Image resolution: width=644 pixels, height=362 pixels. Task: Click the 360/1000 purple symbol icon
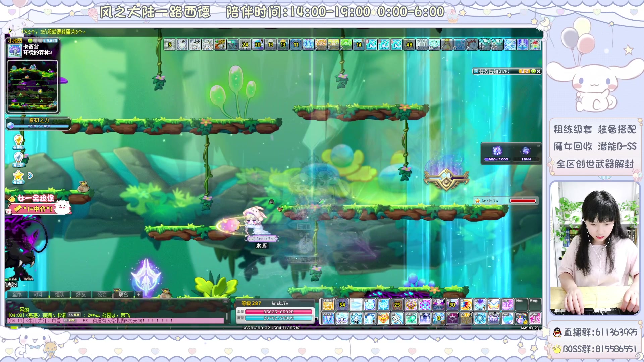coord(497,151)
